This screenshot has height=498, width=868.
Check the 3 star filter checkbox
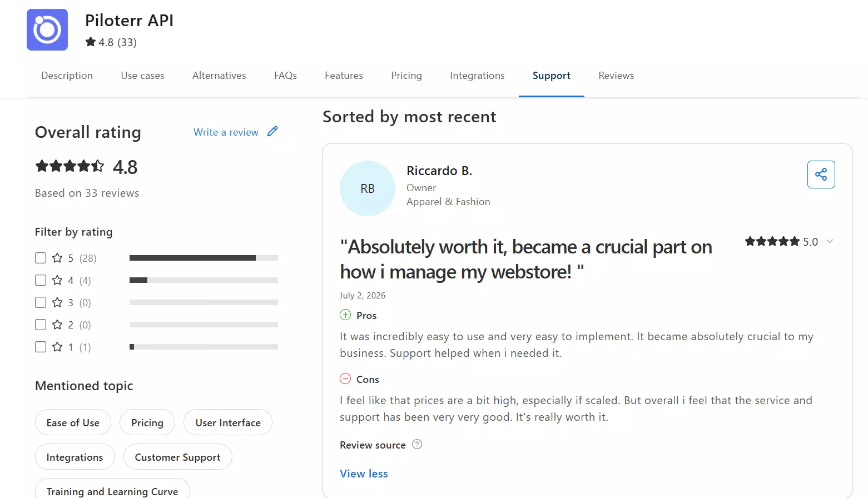41,302
